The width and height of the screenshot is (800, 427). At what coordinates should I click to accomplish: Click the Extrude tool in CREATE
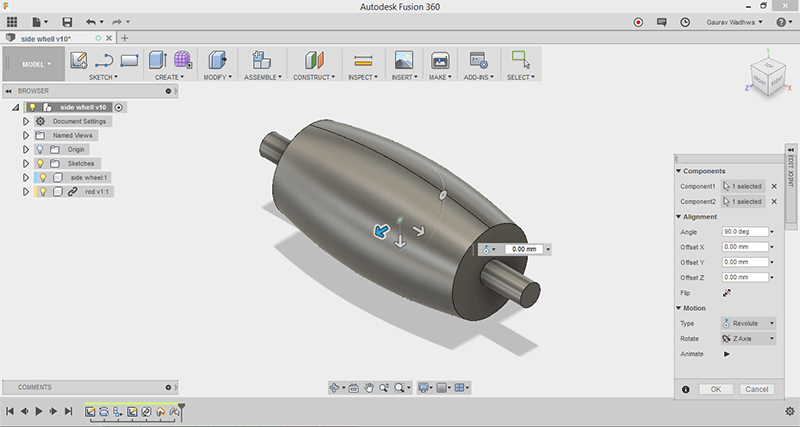[158, 60]
